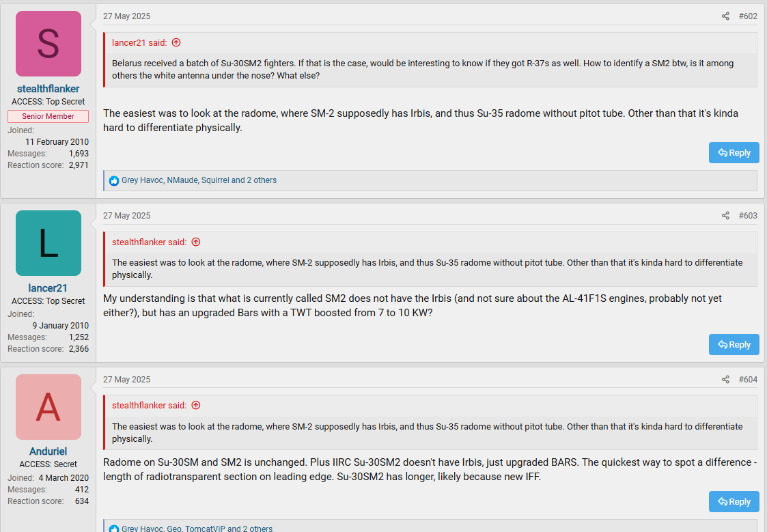Open lancer21 username profile link

pos(48,288)
